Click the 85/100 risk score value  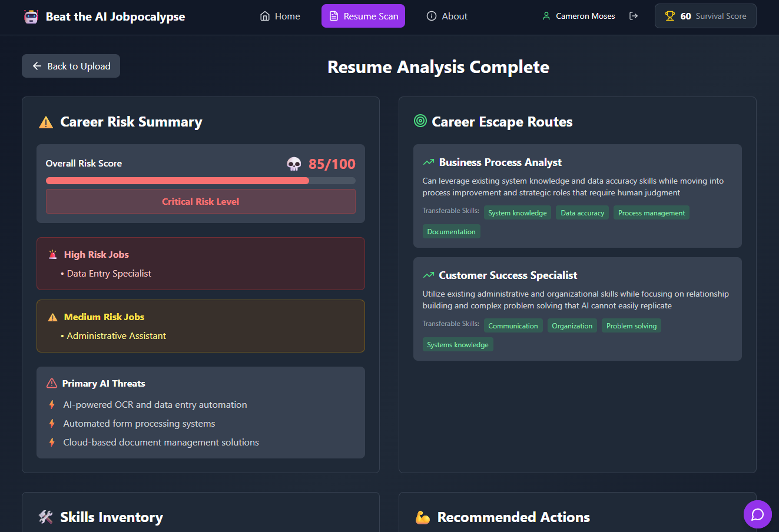(332, 164)
